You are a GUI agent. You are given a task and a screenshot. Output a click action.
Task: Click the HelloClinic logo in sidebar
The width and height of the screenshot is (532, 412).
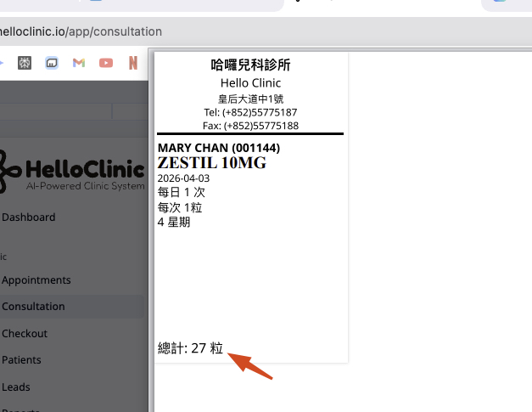pos(72,172)
